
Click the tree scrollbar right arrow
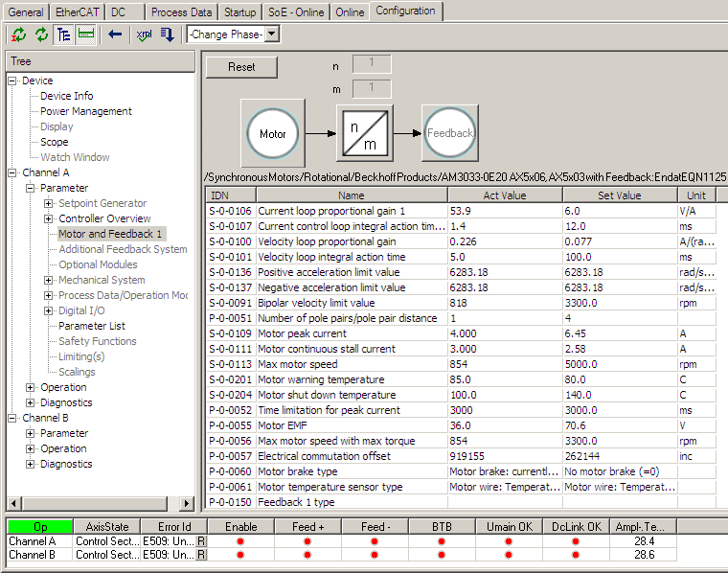tap(187, 503)
